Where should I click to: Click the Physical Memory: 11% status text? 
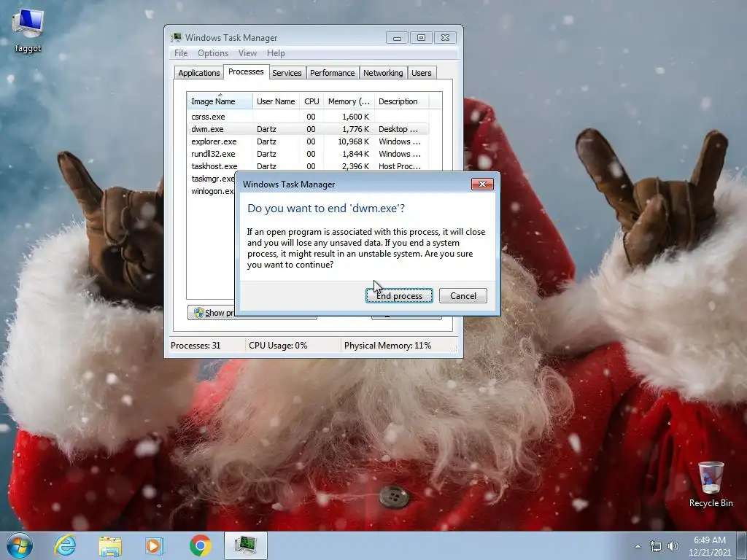(x=387, y=346)
